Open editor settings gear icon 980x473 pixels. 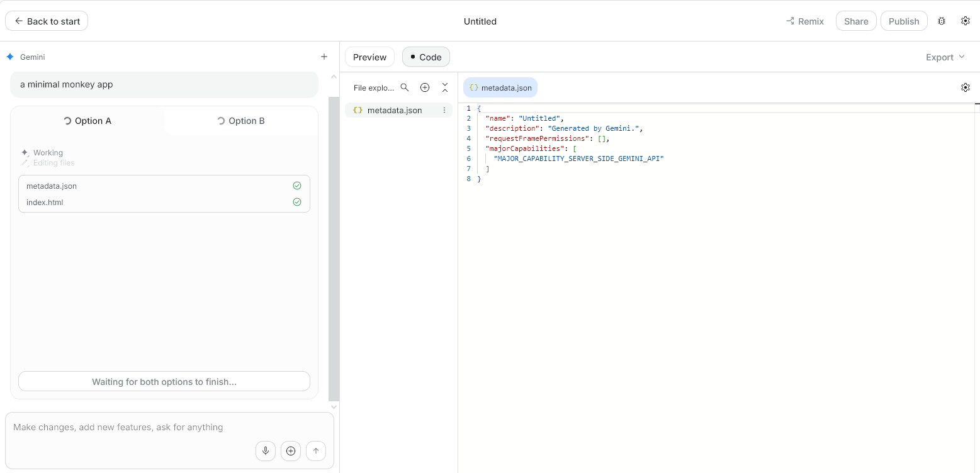coord(966,87)
